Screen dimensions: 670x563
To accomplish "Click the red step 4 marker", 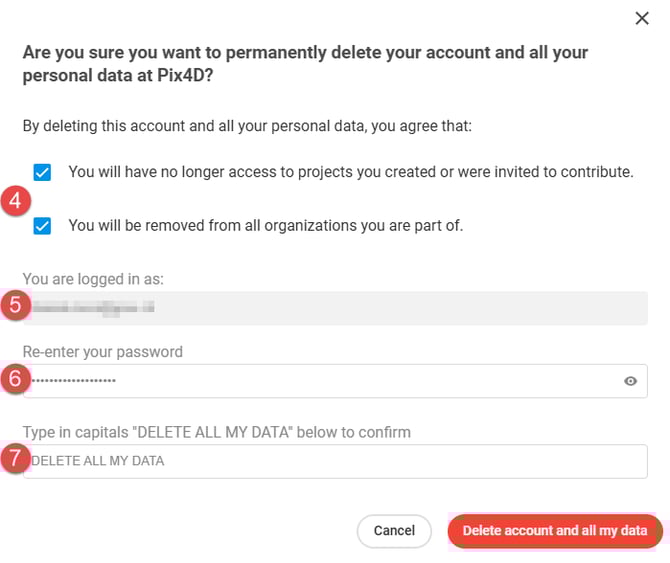I will point(15,200).
